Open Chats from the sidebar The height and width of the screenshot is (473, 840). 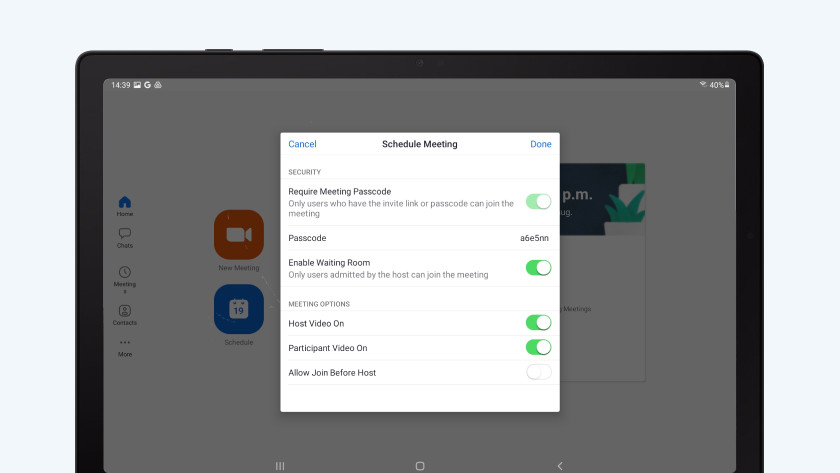pos(124,234)
